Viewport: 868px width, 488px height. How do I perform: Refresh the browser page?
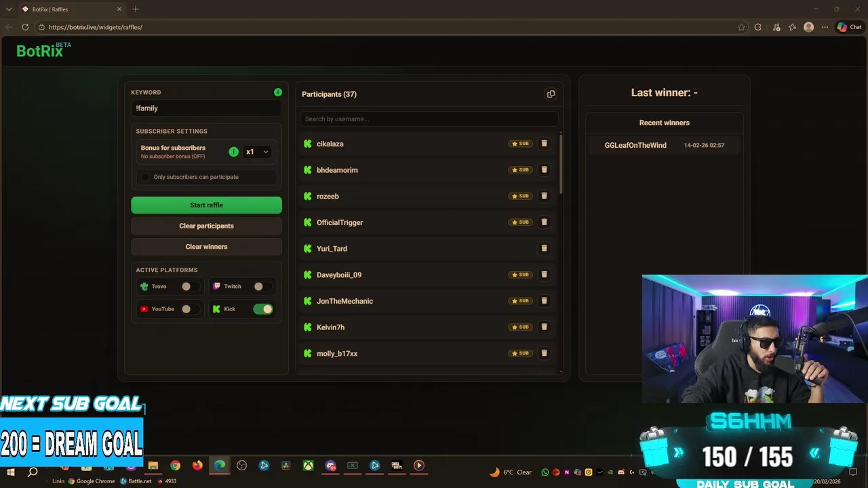[25, 27]
